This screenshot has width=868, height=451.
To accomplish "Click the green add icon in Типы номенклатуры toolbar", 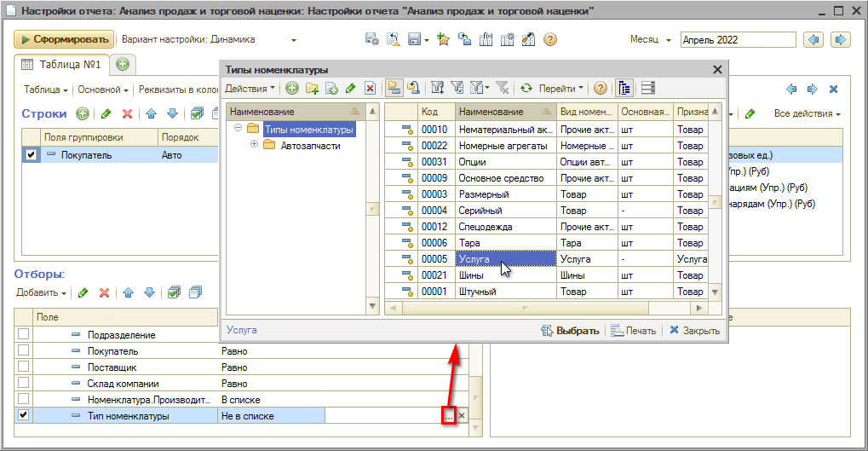I will (292, 89).
